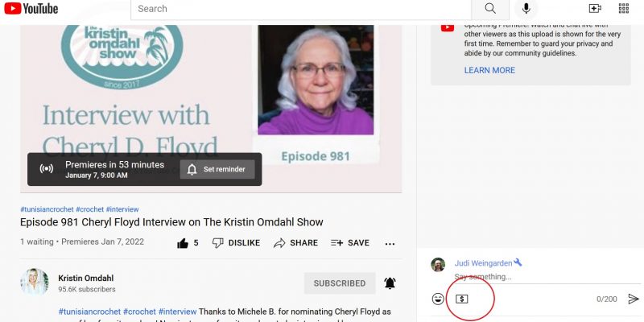Screen dimensions: 644x322
Task: Click the Say something chat field
Action: click(547, 277)
